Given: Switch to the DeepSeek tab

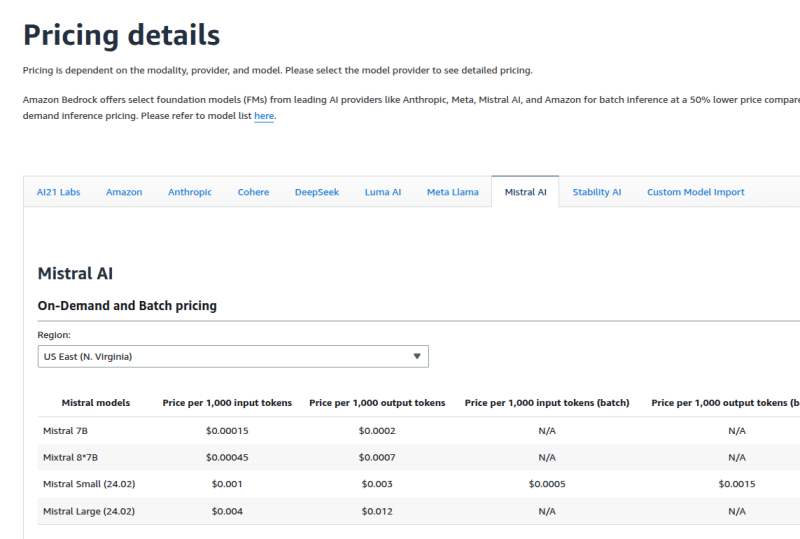Looking at the screenshot, I should click(317, 192).
